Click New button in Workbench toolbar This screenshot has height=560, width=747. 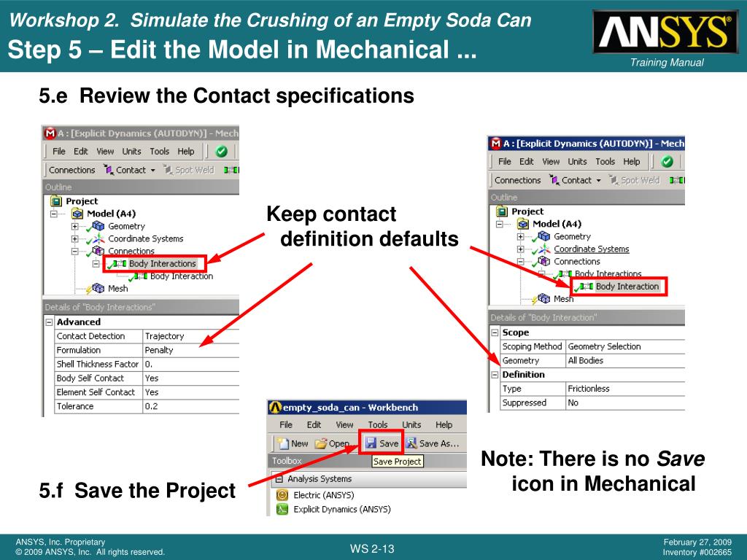tap(293, 443)
